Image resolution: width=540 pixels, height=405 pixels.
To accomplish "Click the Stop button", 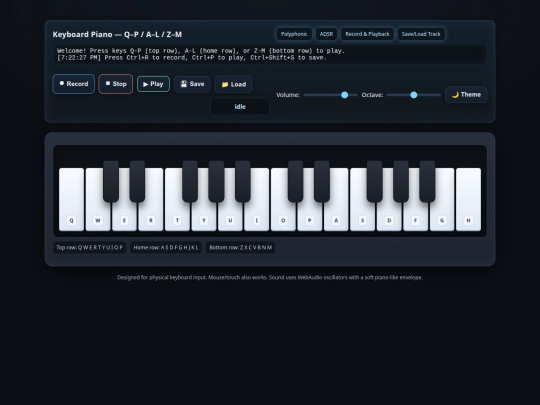I will 116,84.
